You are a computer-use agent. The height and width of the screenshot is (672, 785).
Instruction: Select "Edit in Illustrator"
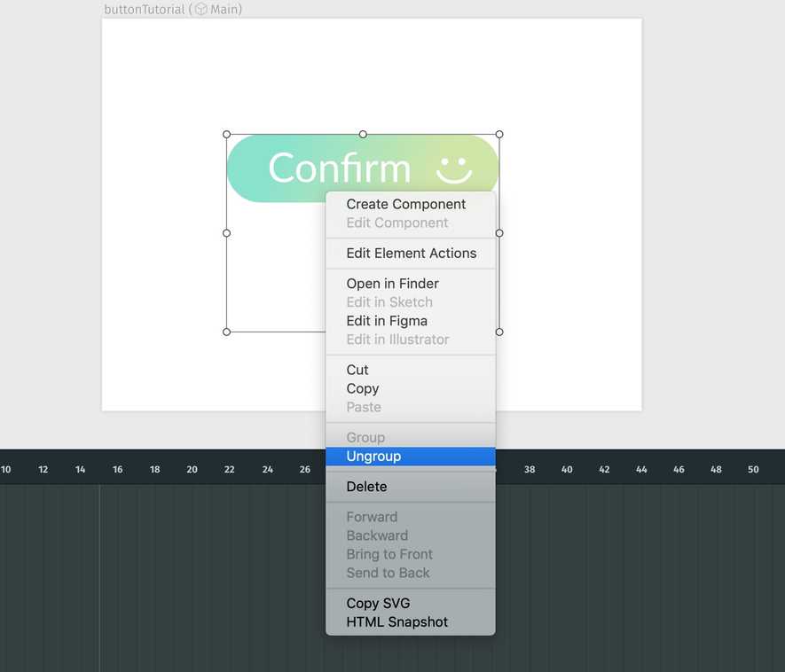pos(396,340)
